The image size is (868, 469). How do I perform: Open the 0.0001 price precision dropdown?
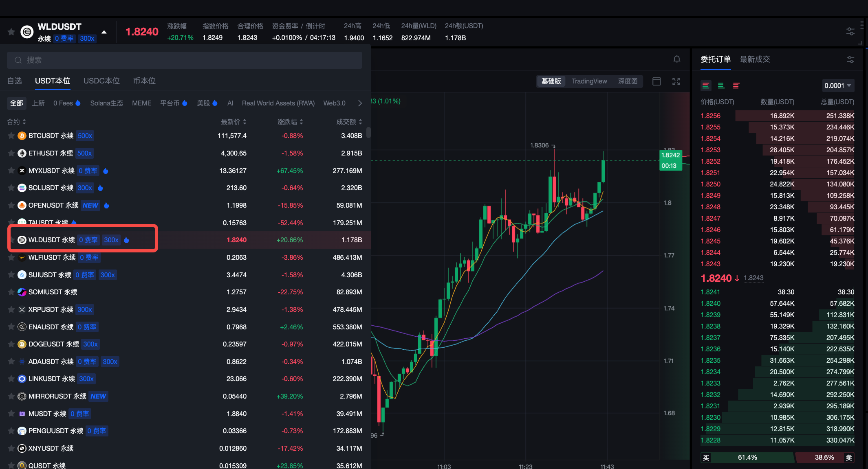pyautogui.click(x=838, y=85)
